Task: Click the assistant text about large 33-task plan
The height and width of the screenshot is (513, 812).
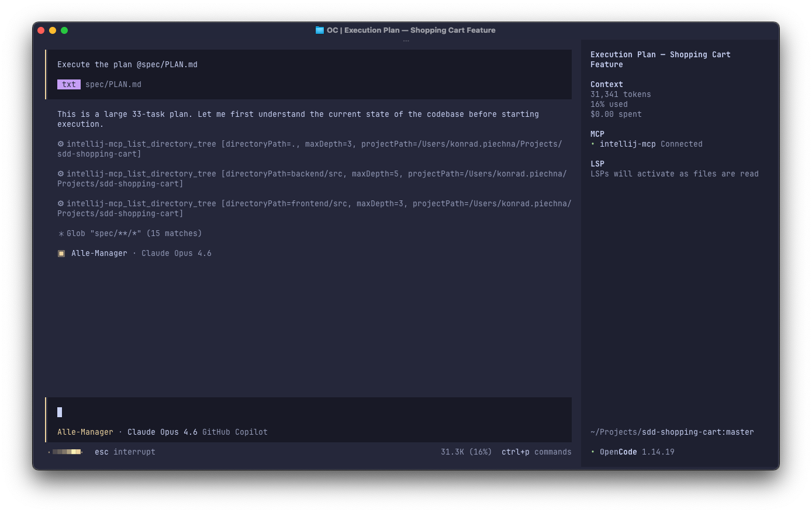Action: click(298, 119)
